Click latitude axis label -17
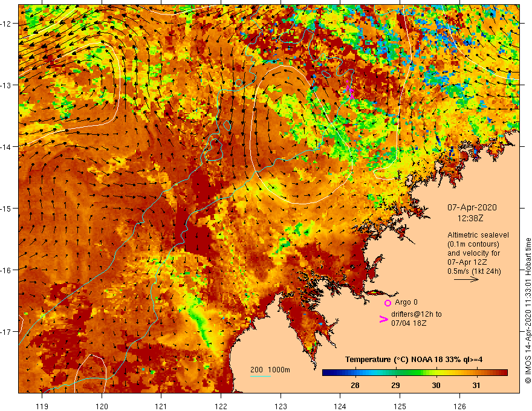Viewport: 532px width, 411px height. pos(7,332)
